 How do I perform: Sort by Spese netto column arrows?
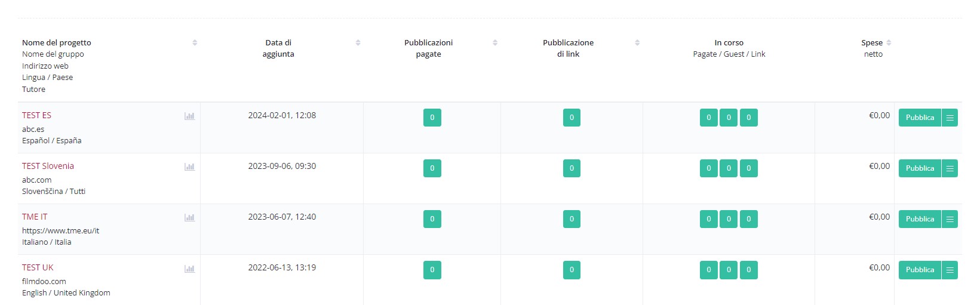pyautogui.click(x=889, y=42)
